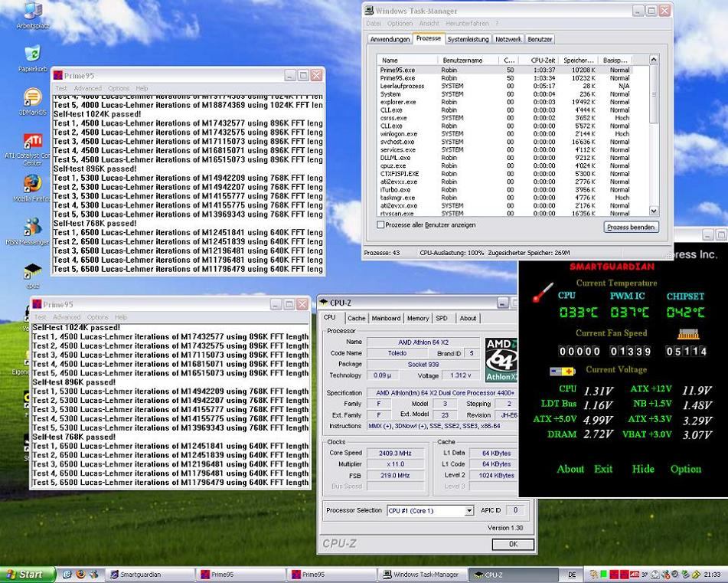Click the 37 temperature indicator in the tray

click(x=645, y=575)
